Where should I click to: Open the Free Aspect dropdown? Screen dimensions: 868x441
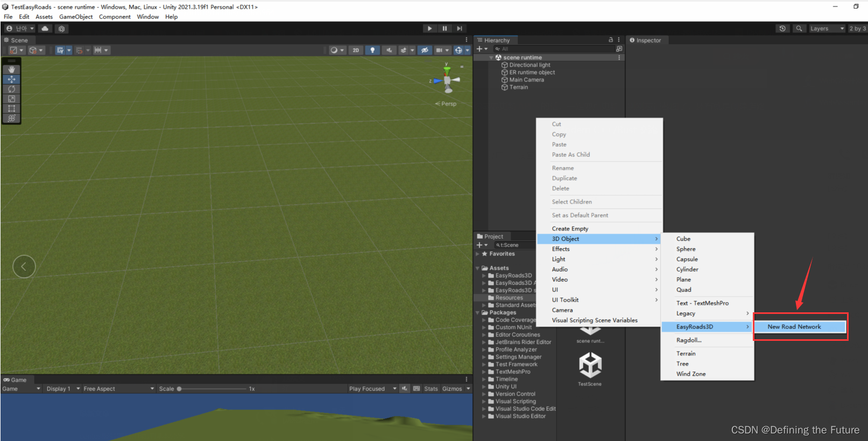pos(118,389)
